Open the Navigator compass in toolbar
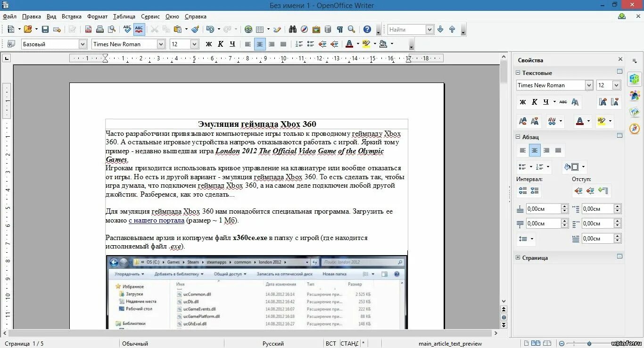This screenshot has width=644, height=348. coord(305,29)
